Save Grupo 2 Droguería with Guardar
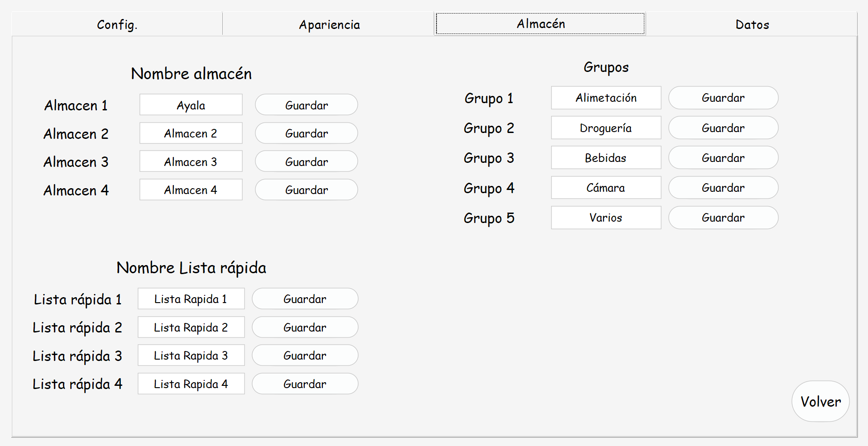This screenshot has height=446, width=868. coord(723,128)
